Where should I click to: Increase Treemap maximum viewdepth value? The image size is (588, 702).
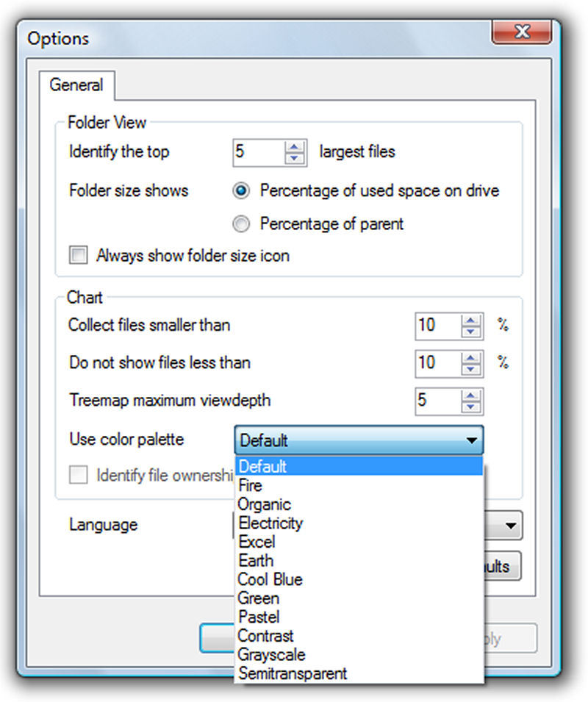tap(470, 395)
